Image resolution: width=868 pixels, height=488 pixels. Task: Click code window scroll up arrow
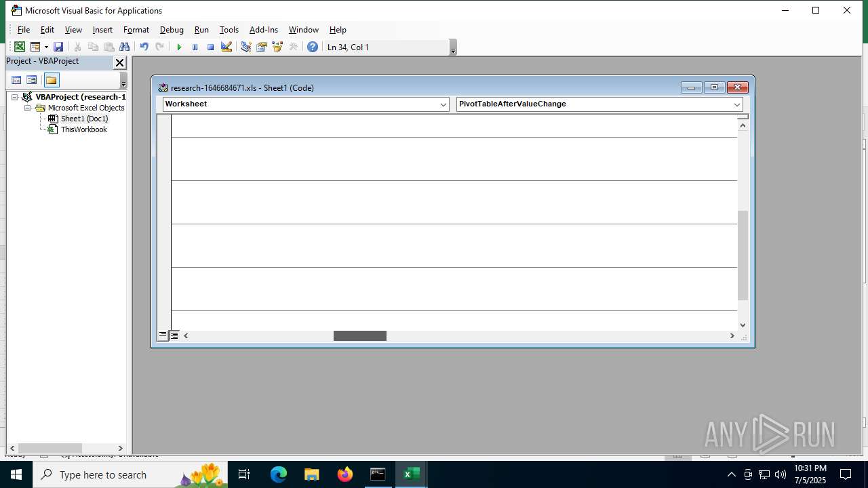pos(743,125)
